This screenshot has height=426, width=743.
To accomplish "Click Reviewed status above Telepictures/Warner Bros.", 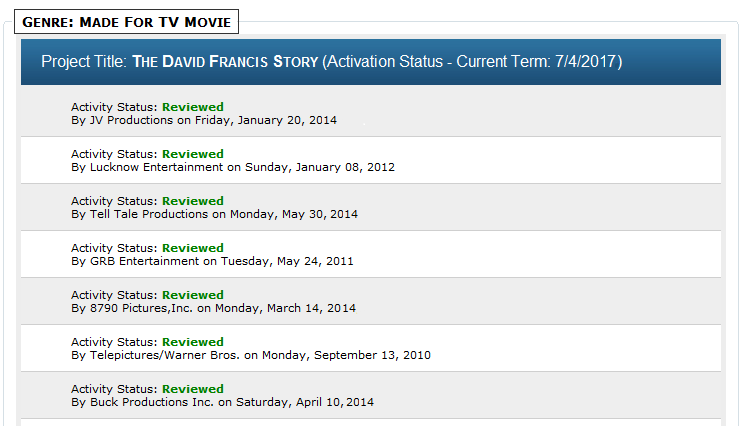I will 193,342.
